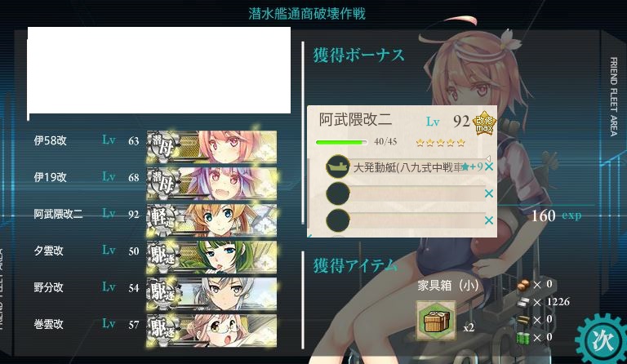Click the X on third empty slot

click(x=489, y=220)
